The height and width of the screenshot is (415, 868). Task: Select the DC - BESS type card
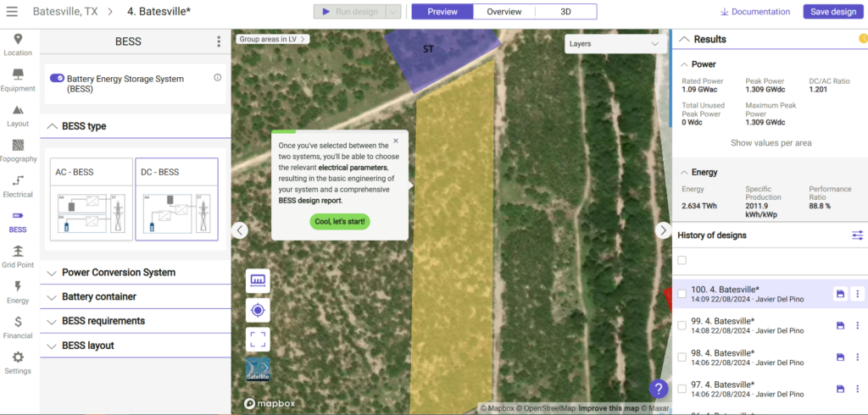click(x=176, y=200)
